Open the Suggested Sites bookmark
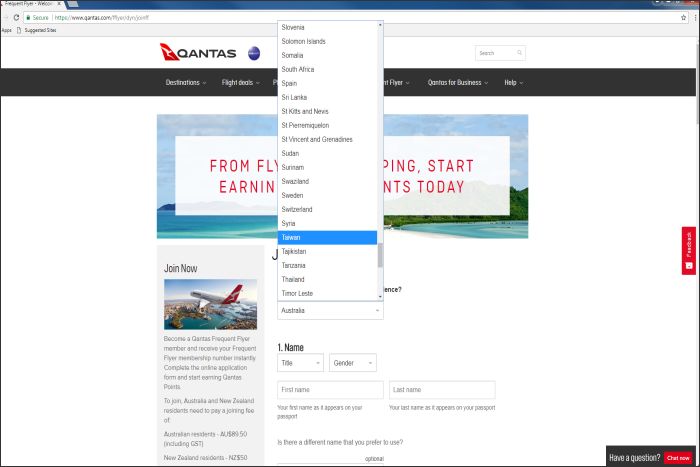 click(37, 30)
